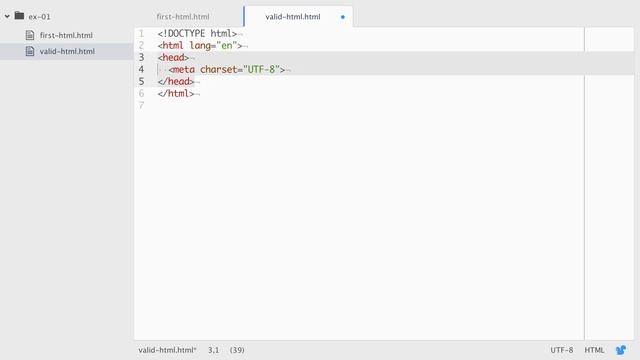Image resolution: width=640 pixels, height=360 pixels.
Task: Click the ex-01 folder icon
Action: pos(19,16)
